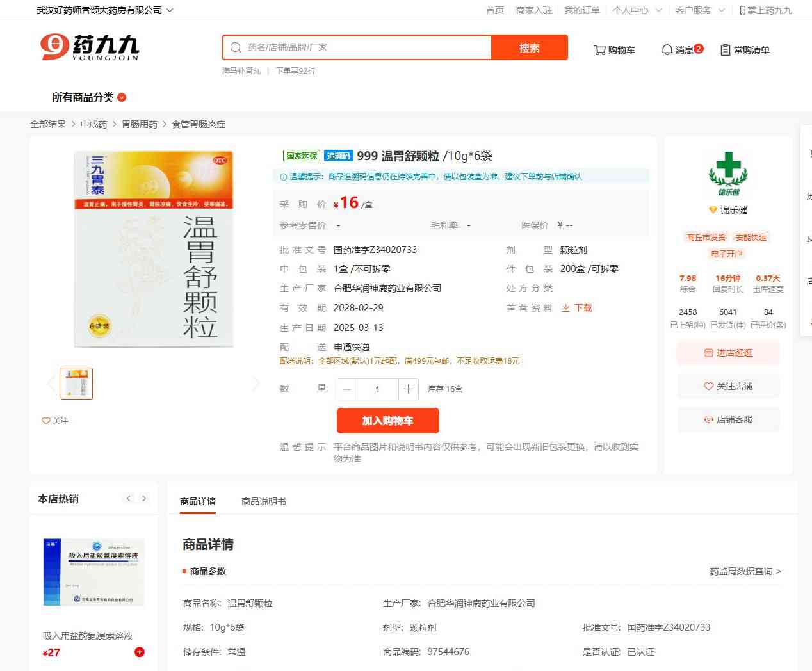The height and width of the screenshot is (671, 812).
Task: Follow the store via 关注店铺
Action: pyautogui.click(x=728, y=386)
